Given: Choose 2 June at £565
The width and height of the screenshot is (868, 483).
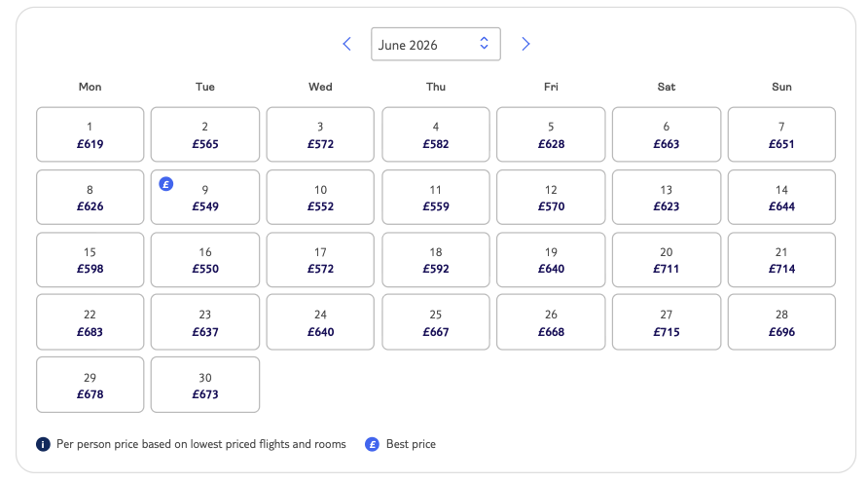Looking at the screenshot, I should pos(205,134).
